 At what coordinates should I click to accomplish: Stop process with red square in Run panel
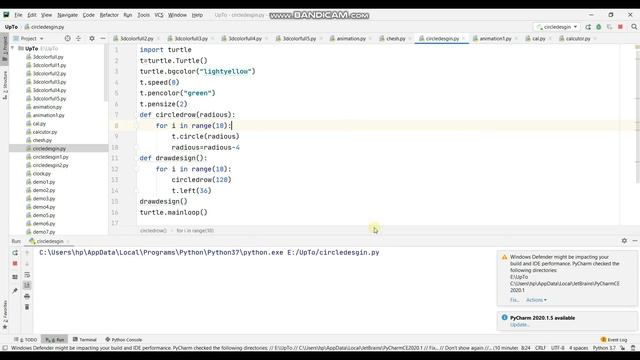(15, 264)
